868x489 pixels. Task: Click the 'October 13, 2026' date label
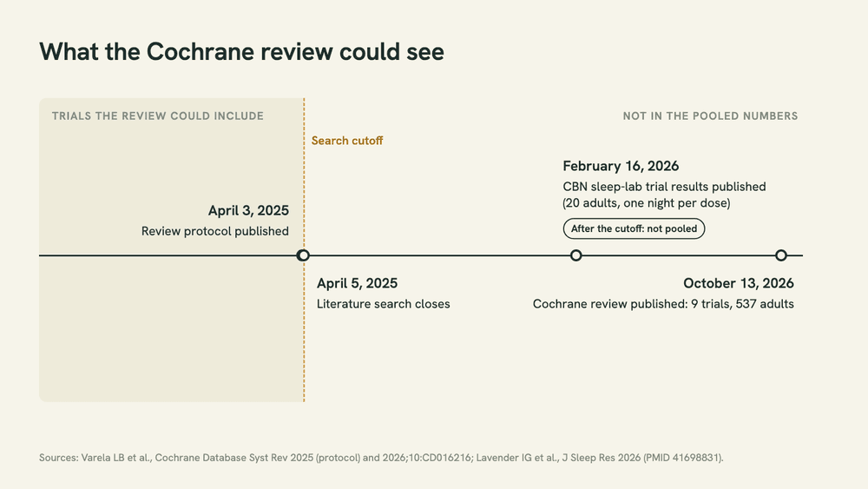(739, 283)
